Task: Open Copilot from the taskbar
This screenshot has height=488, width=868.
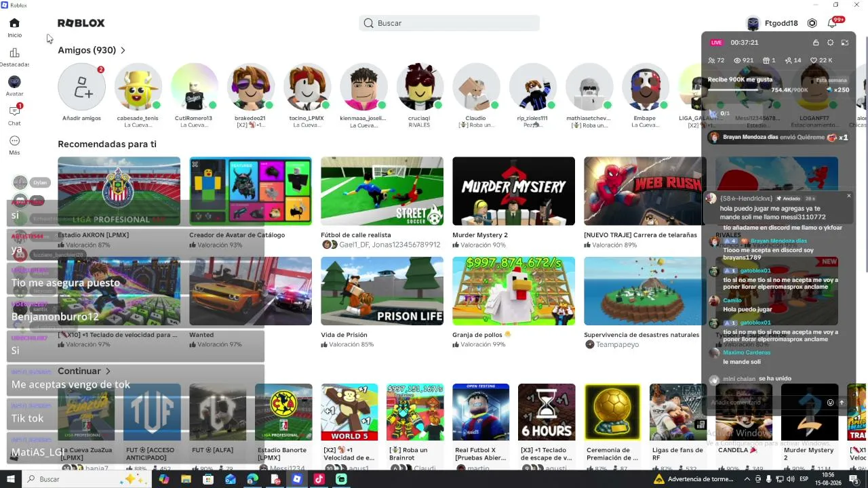Action: 163,479
